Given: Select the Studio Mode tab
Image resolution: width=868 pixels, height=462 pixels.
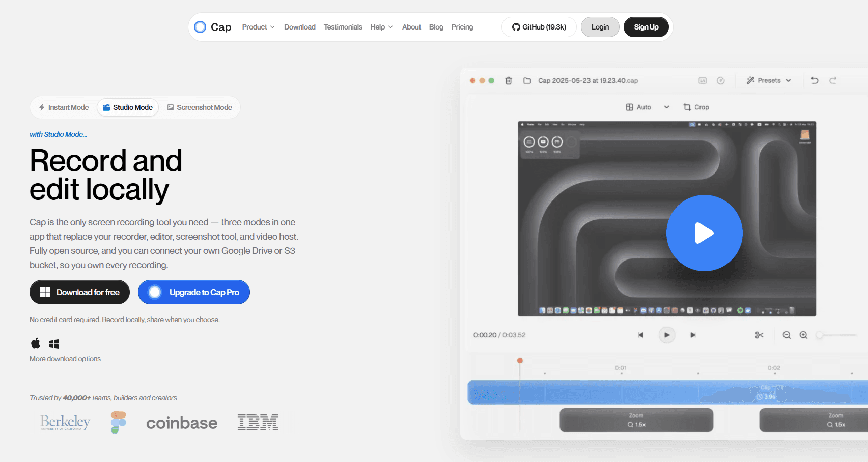Looking at the screenshot, I should [x=128, y=107].
